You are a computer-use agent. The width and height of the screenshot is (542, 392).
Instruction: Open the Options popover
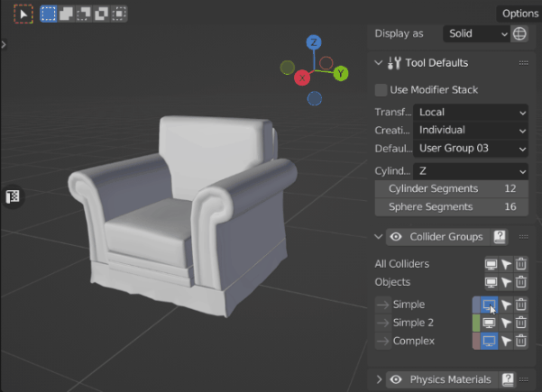coord(519,14)
